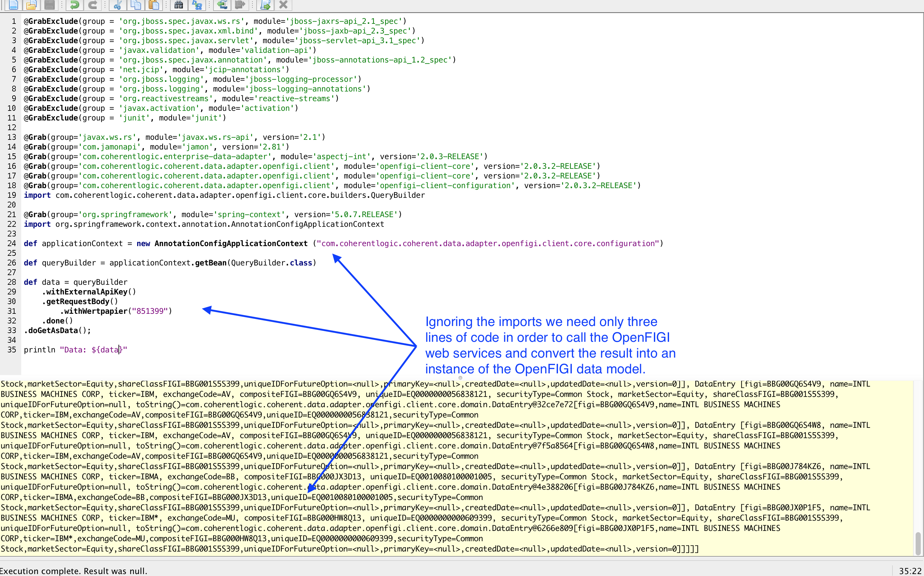Click the last output line ending version=0]]]]]
The image size is (924, 576).
pyautogui.click(x=350, y=549)
